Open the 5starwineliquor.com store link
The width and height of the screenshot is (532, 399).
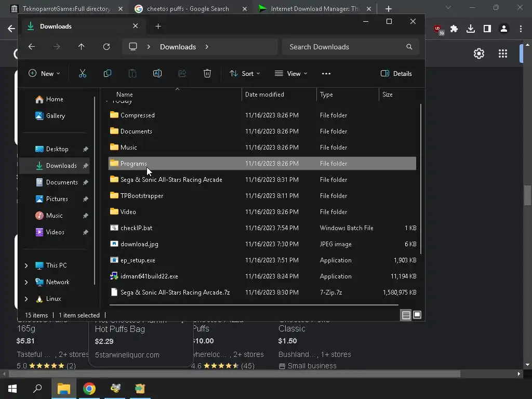[127, 355]
